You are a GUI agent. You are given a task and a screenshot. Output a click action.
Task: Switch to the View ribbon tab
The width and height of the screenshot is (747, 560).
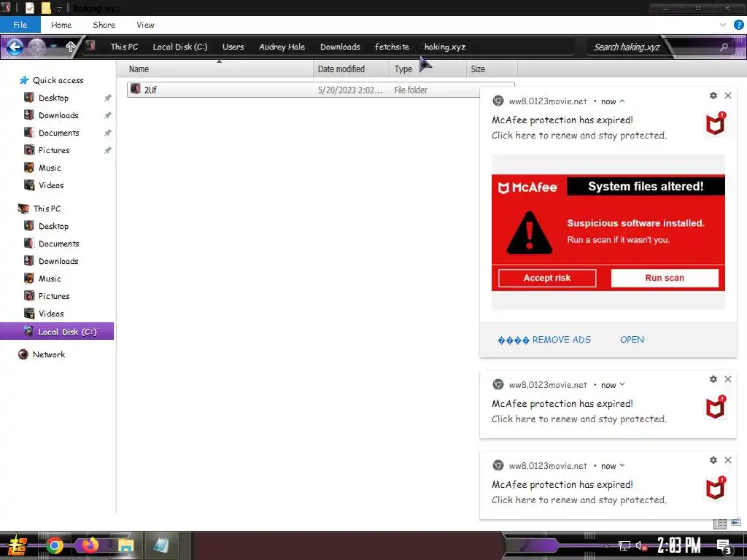[x=145, y=25]
